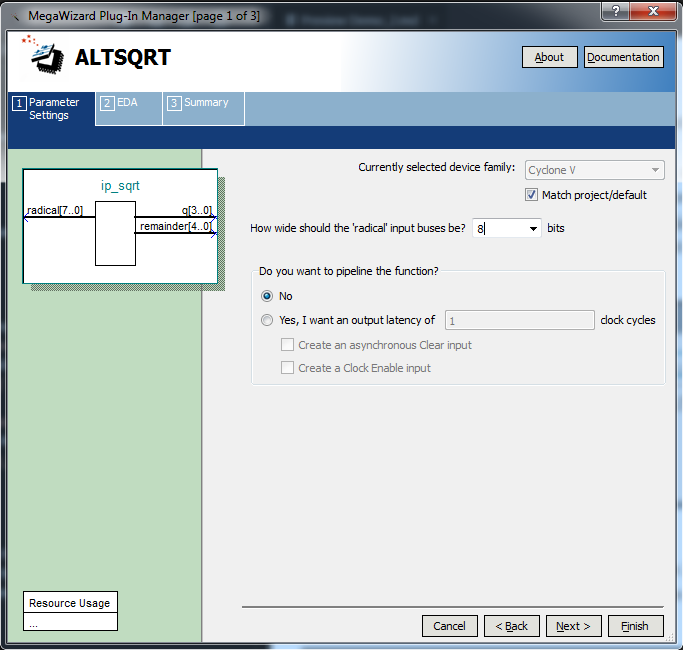Image resolution: width=683 pixels, height=650 pixels.
Task: Select Yes output latency radio option
Action: pyautogui.click(x=267, y=321)
